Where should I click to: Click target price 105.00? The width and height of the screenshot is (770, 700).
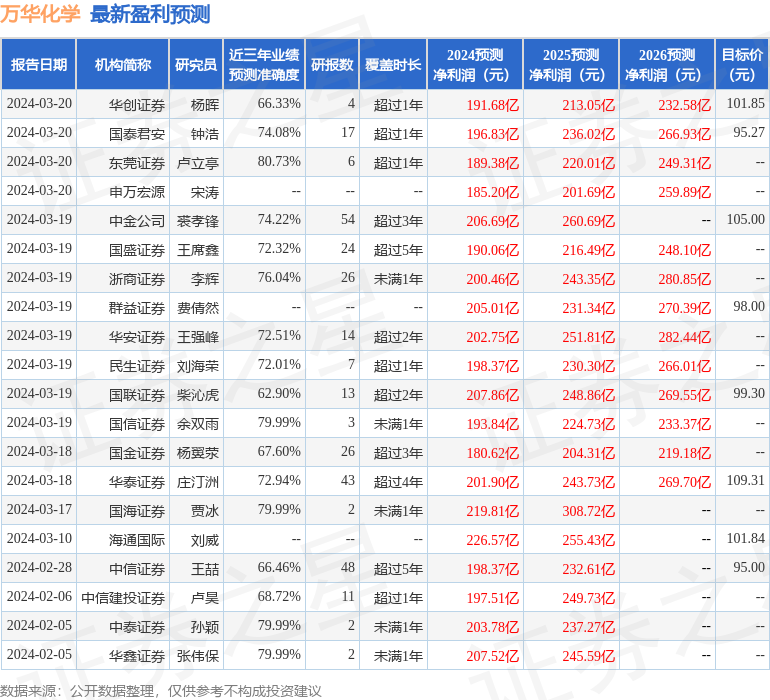pos(745,219)
